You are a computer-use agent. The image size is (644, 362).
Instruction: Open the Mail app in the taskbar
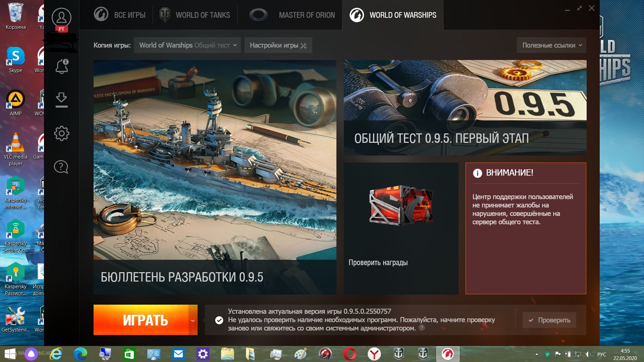(x=178, y=354)
